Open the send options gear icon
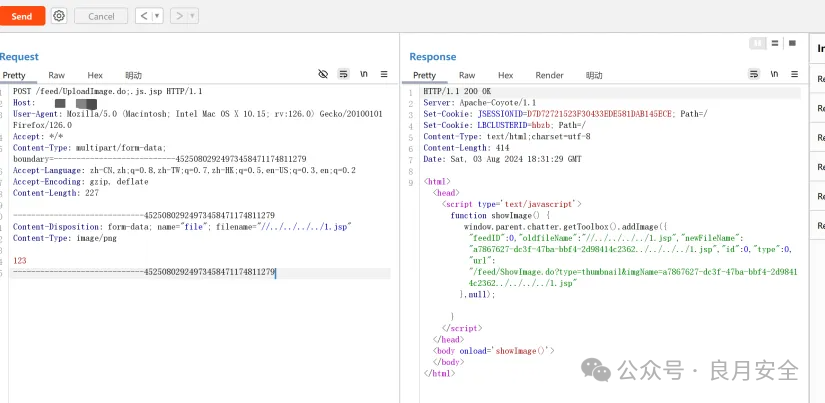825x403 pixels. tap(59, 16)
